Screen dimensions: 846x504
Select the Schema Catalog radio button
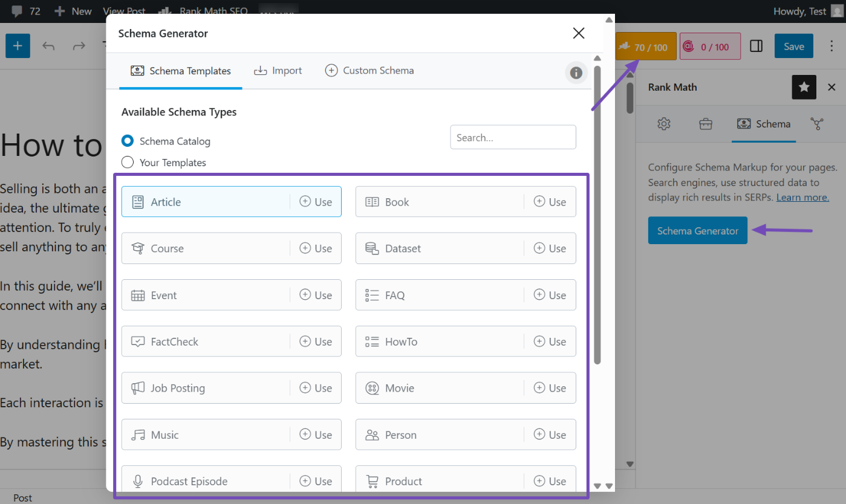(128, 141)
